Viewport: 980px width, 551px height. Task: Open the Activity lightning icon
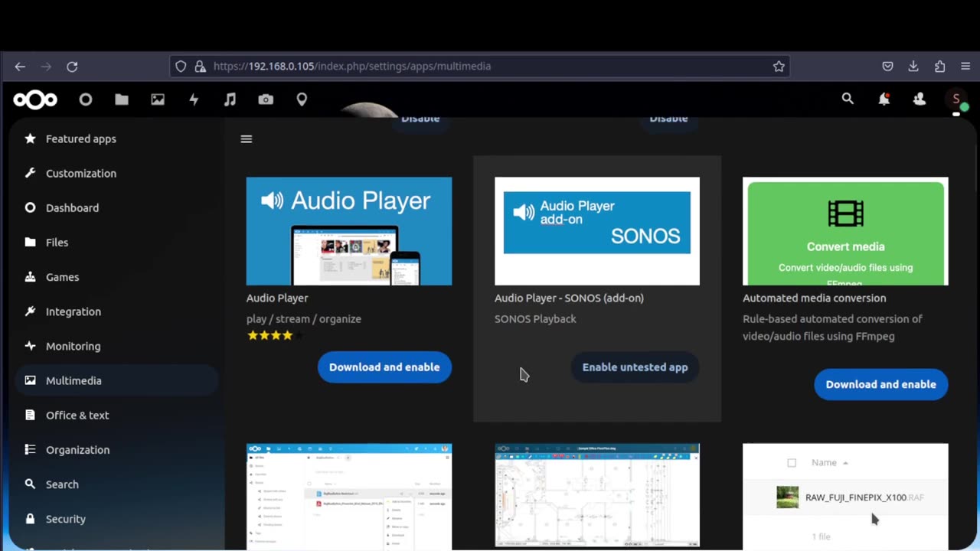(194, 99)
